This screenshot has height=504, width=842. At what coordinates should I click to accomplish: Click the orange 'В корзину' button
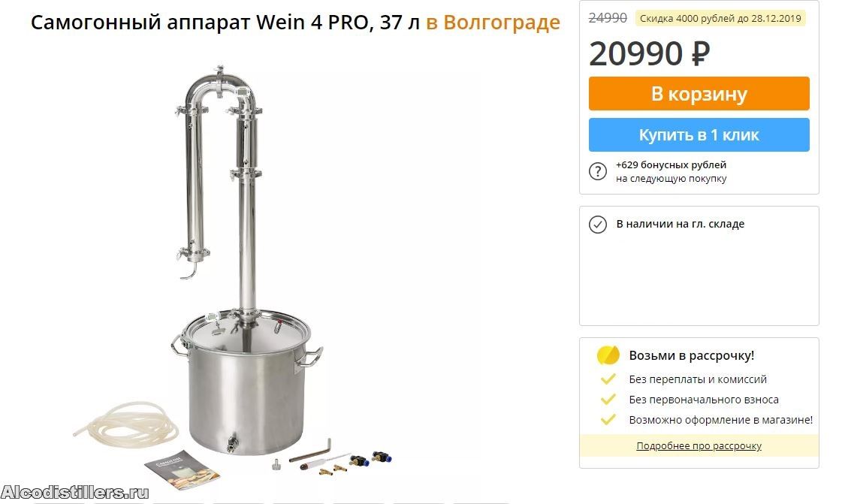(x=699, y=93)
